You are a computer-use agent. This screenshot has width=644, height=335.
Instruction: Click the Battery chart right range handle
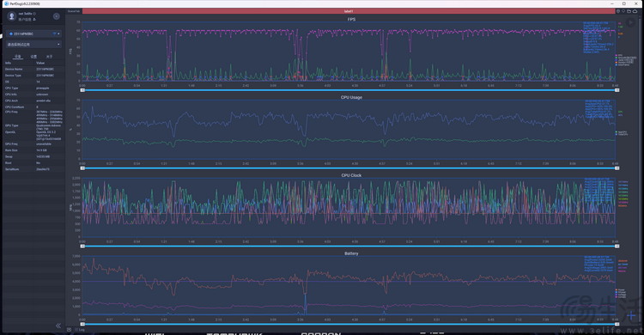(x=617, y=325)
